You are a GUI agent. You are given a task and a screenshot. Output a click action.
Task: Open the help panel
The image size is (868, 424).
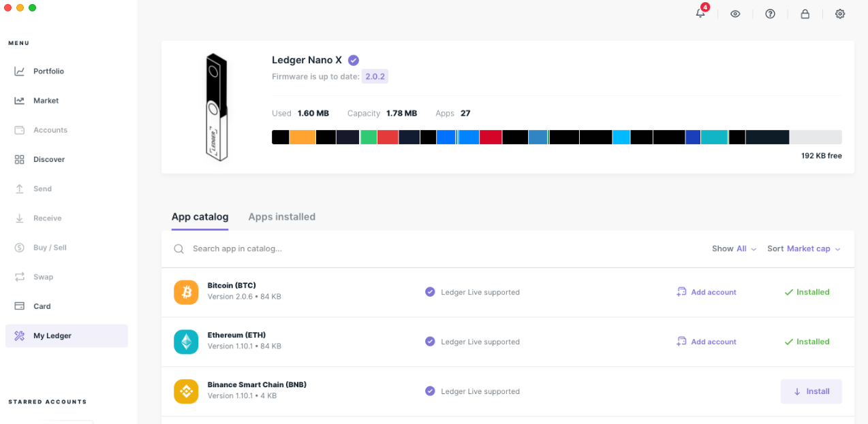coord(770,14)
